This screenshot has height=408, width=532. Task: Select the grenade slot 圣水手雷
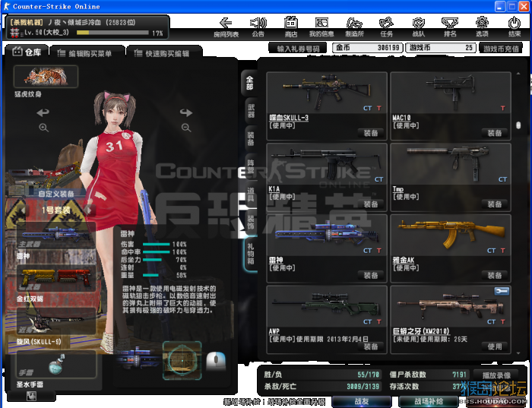[x=56, y=364]
